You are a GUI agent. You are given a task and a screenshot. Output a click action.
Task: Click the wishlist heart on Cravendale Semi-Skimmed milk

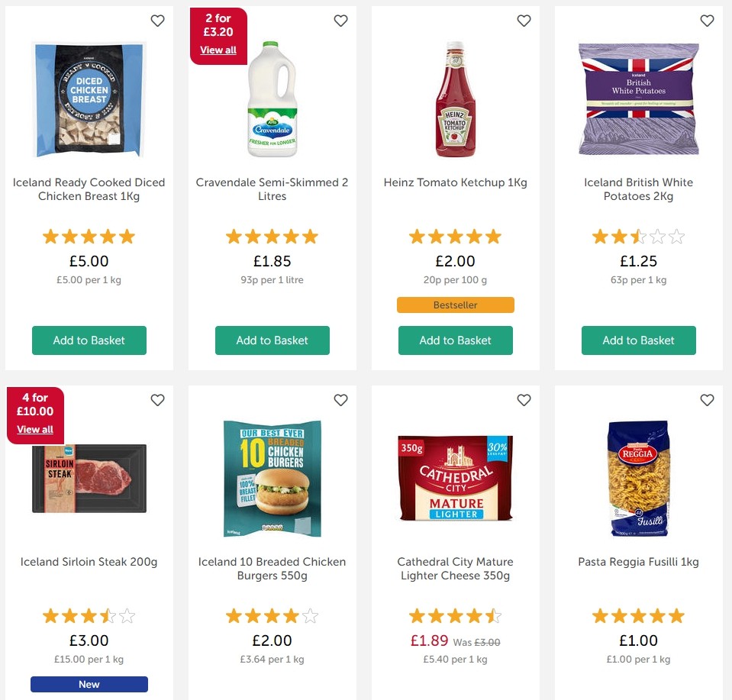pos(340,21)
